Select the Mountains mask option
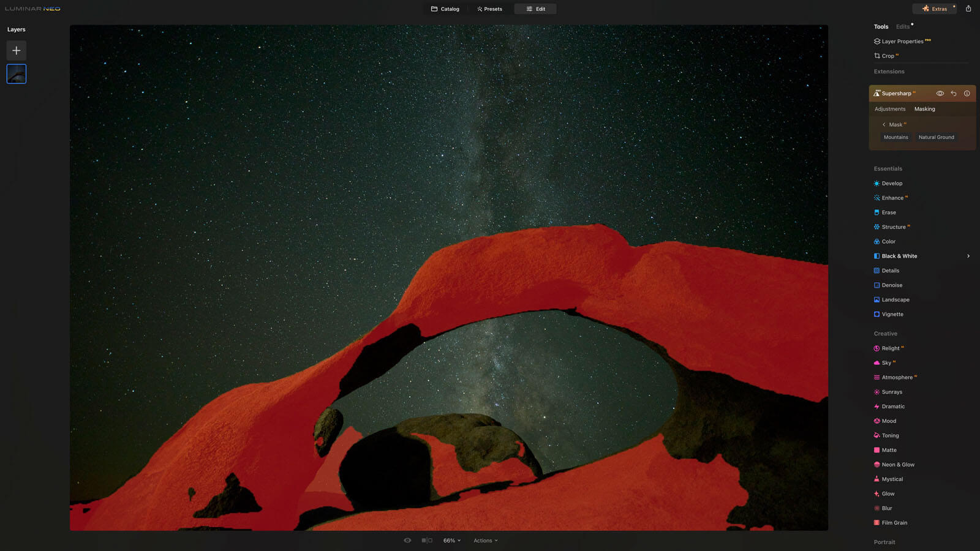980x551 pixels. [x=895, y=138]
